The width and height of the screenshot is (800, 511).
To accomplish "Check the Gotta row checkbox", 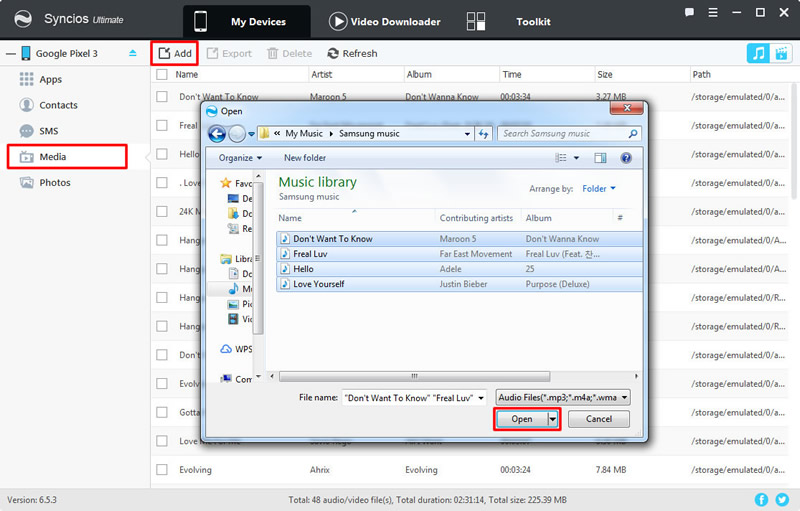I will click(162, 412).
